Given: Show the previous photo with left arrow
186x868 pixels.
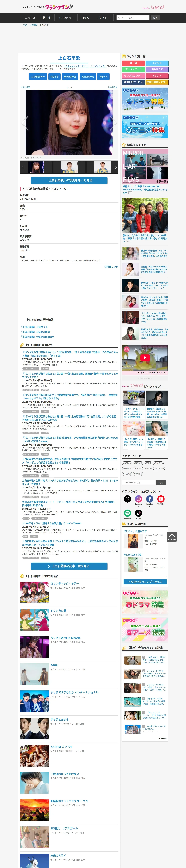Looking at the screenshot, I should pos(25,123).
